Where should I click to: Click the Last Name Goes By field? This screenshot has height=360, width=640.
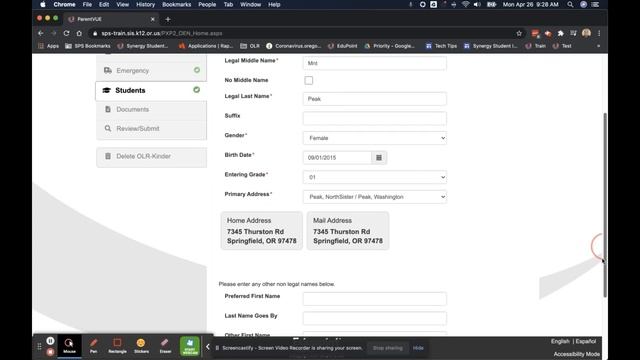point(374,318)
